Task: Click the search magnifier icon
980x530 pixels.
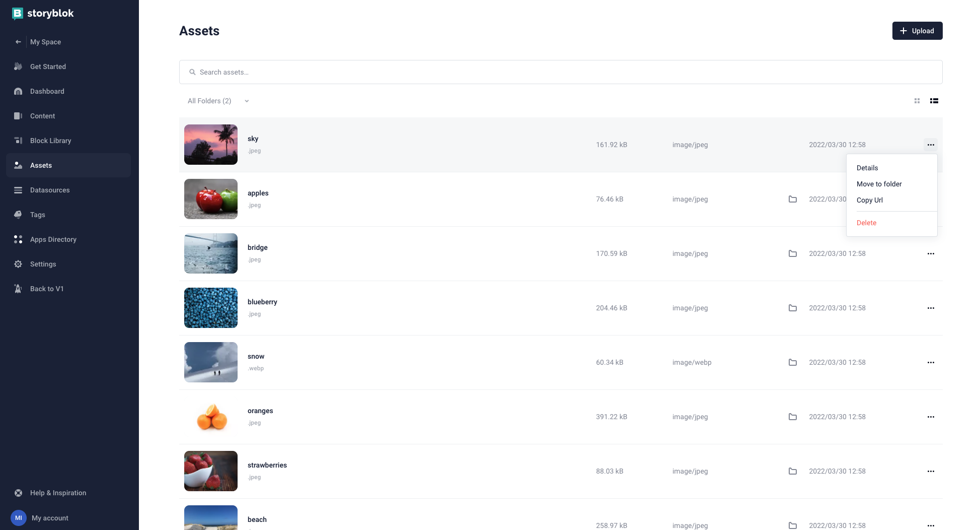Action: pyautogui.click(x=192, y=72)
